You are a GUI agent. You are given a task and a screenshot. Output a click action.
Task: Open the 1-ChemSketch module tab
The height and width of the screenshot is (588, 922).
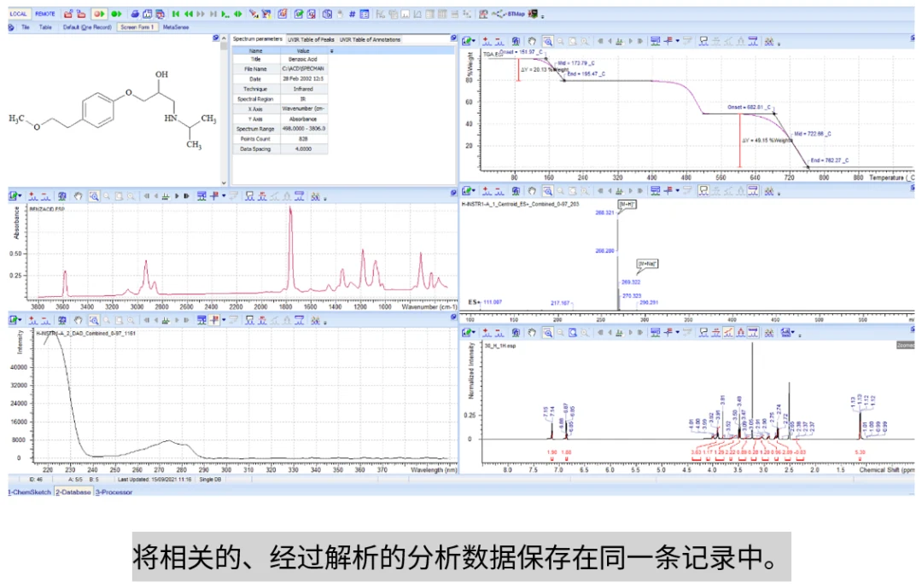(x=30, y=492)
